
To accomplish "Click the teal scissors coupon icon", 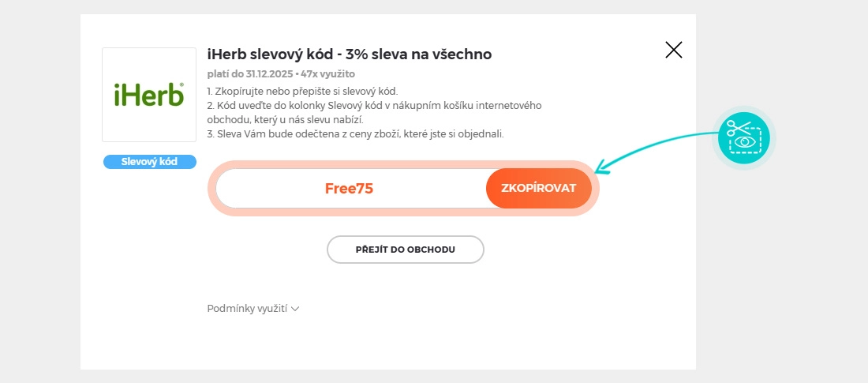I will (x=743, y=137).
